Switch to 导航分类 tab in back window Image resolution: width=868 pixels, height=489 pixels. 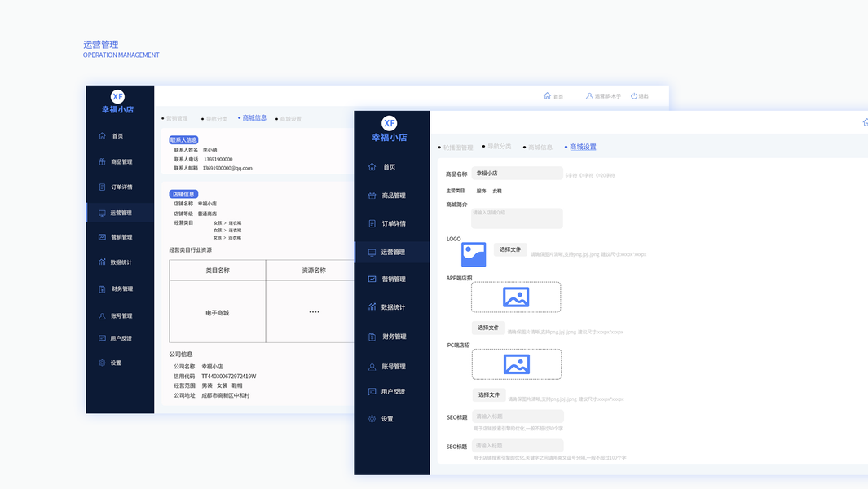(x=217, y=119)
